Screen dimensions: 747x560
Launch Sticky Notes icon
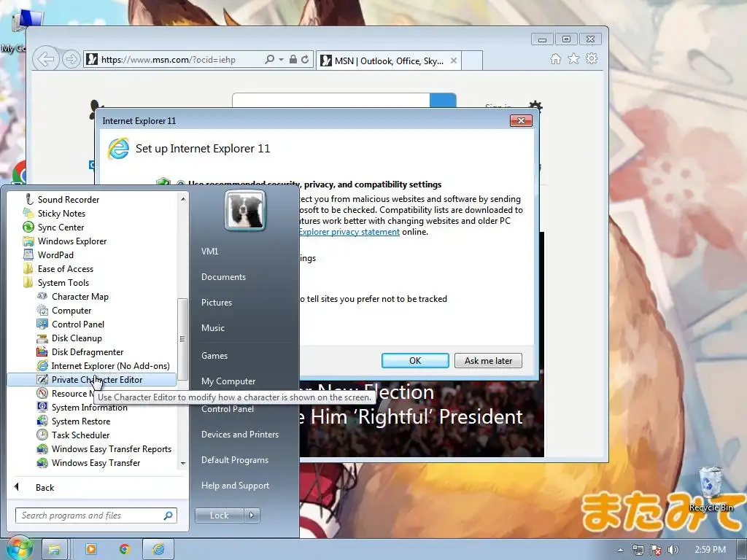(x=28, y=214)
